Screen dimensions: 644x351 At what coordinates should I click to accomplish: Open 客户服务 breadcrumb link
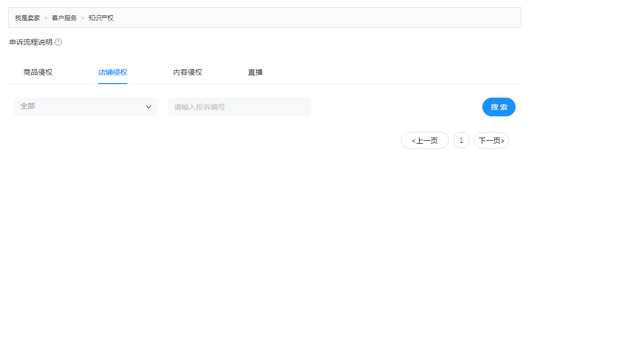64,18
